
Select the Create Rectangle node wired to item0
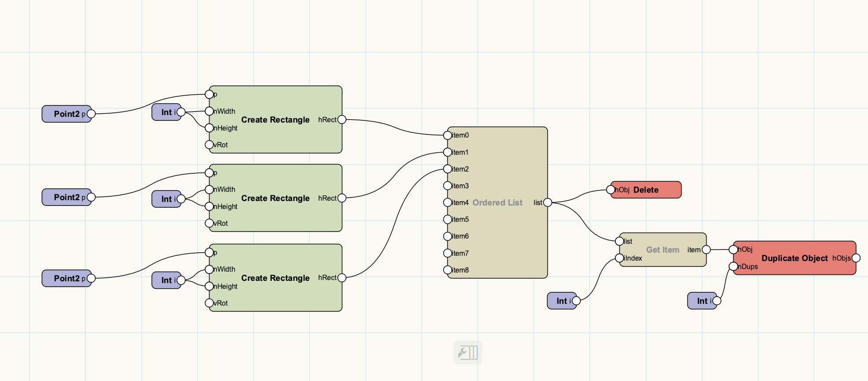pos(275,120)
